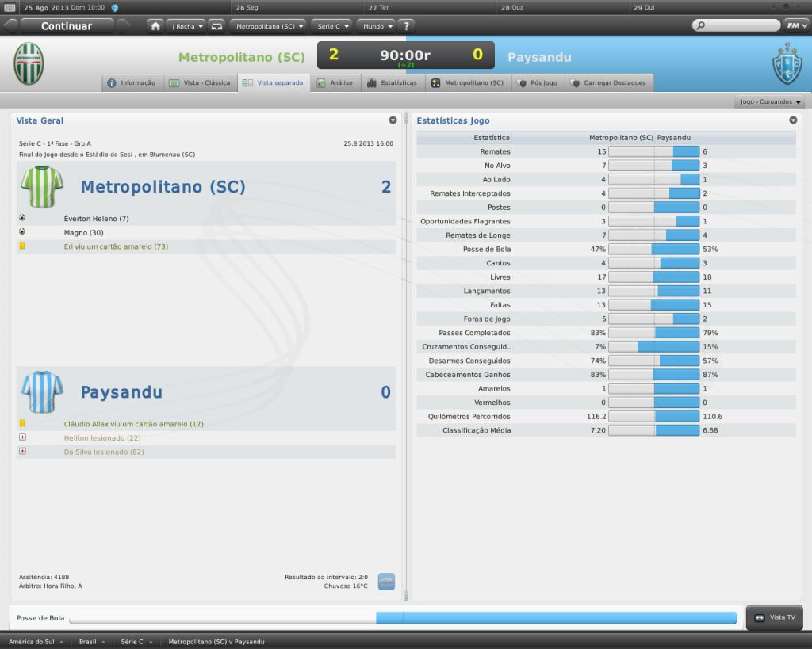Viewport: 812px width, 649px height.
Task: Collapse the Vista Geral panel arrow
Action: [393, 120]
